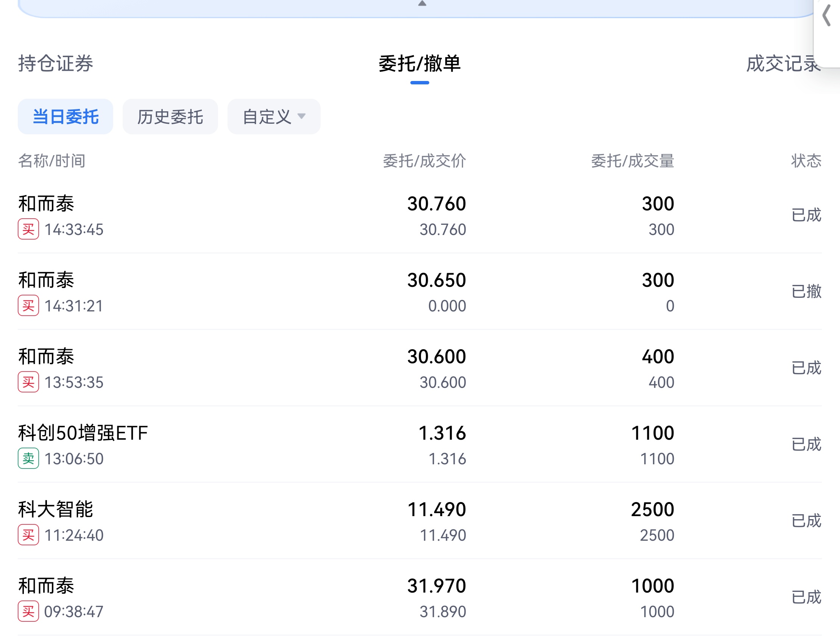Click the buy badge next to 14:31:21
This screenshot has height=641, width=840.
[x=28, y=306]
